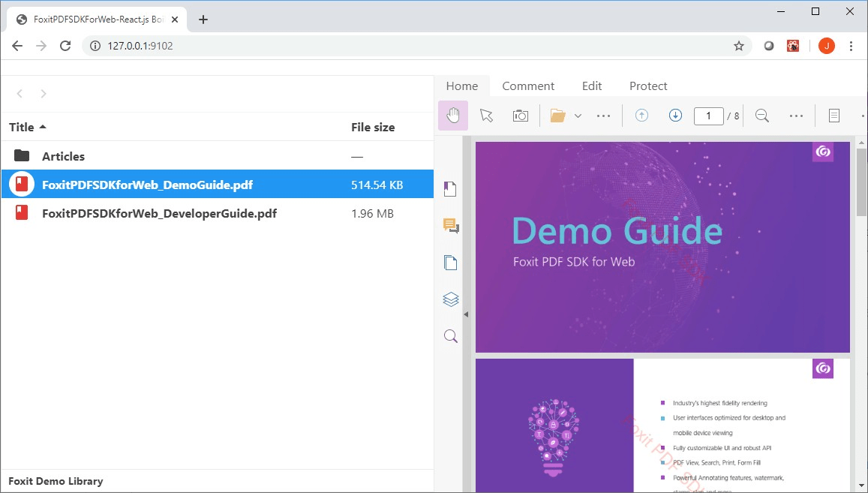The image size is (868, 493).
Task: Navigate forward in the file browser
Action: pos(44,94)
